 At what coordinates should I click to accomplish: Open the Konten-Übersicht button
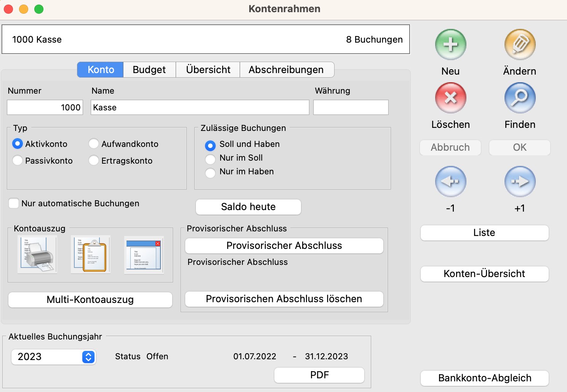(484, 274)
